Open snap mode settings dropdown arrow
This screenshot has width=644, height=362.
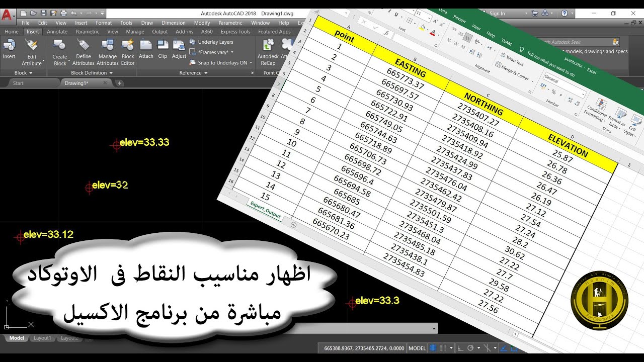451,348
